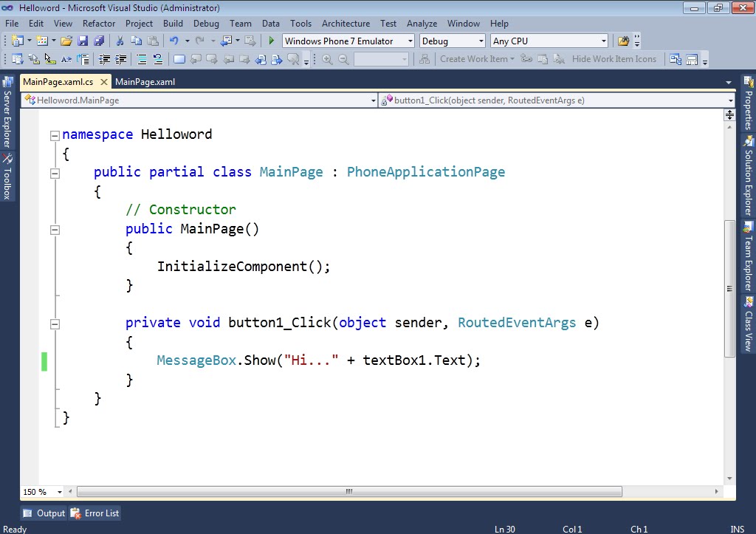This screenshot has height=534, width=756.
Task: Open the File menu
Action: [x=12, y=23]
